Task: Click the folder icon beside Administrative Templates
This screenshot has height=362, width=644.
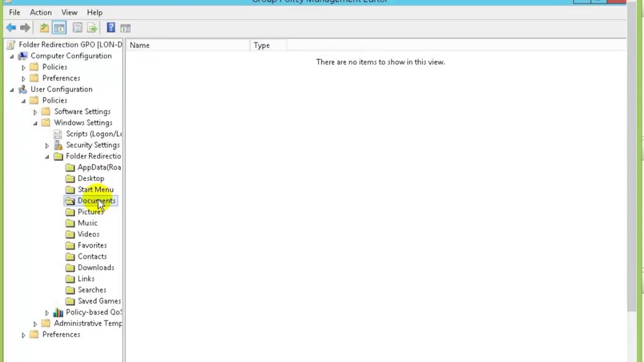Action: pyautogui.click(x=46, y=323)
